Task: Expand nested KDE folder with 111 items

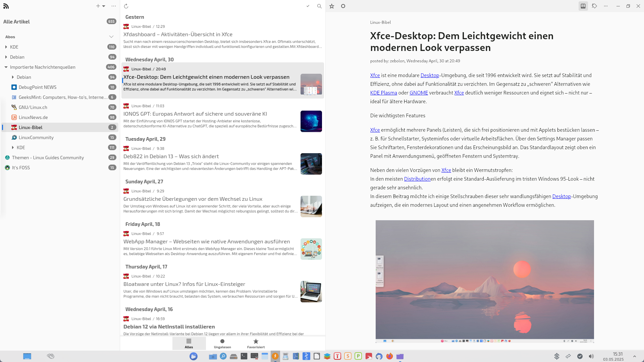Action: 13,147
